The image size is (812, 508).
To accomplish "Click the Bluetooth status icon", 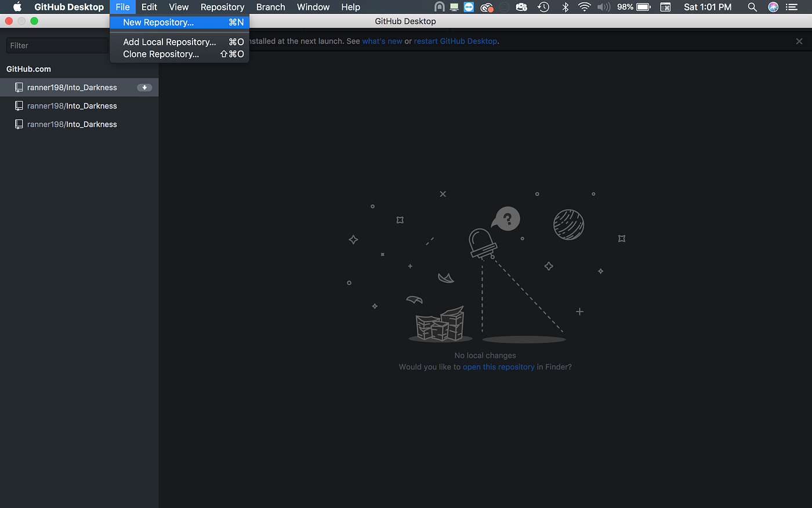I will pyautogui.click(x=565, y=7).
